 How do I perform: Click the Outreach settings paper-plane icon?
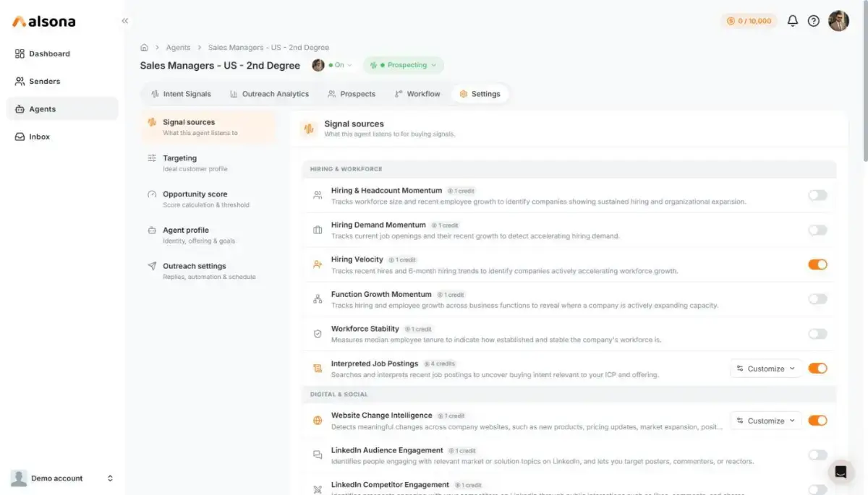pos(152,266)
